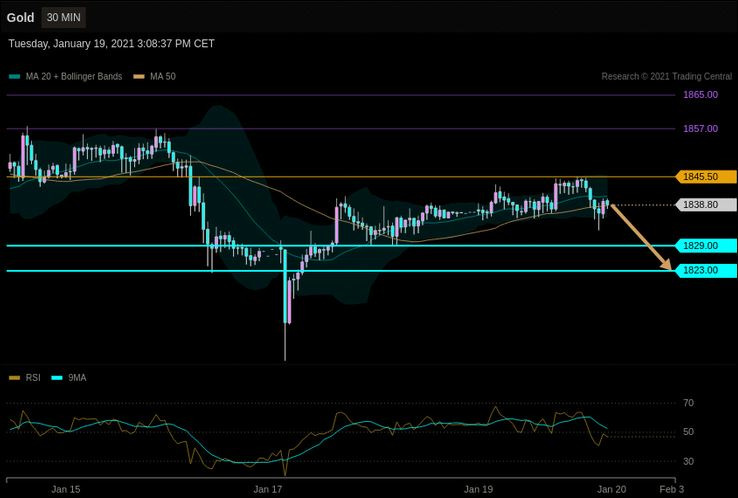Select the MA 50 legend label

[x=163, y=76]
